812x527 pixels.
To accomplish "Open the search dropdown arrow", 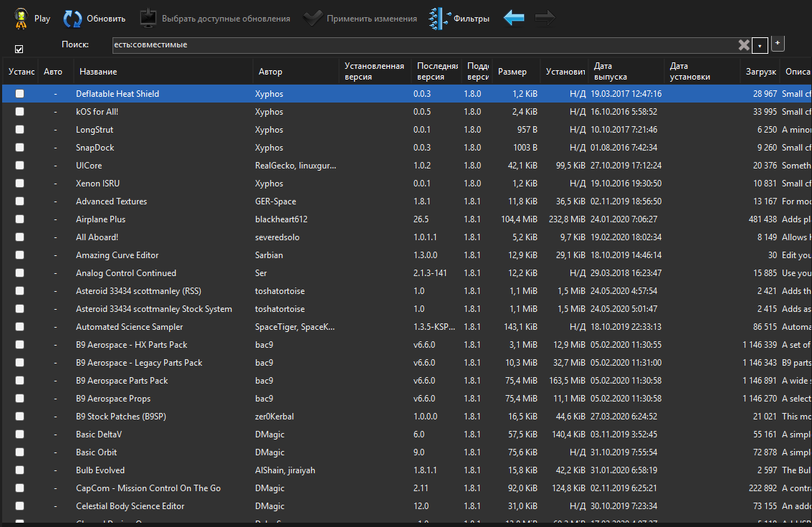I will pyautogui.click(x=760, y=46).
